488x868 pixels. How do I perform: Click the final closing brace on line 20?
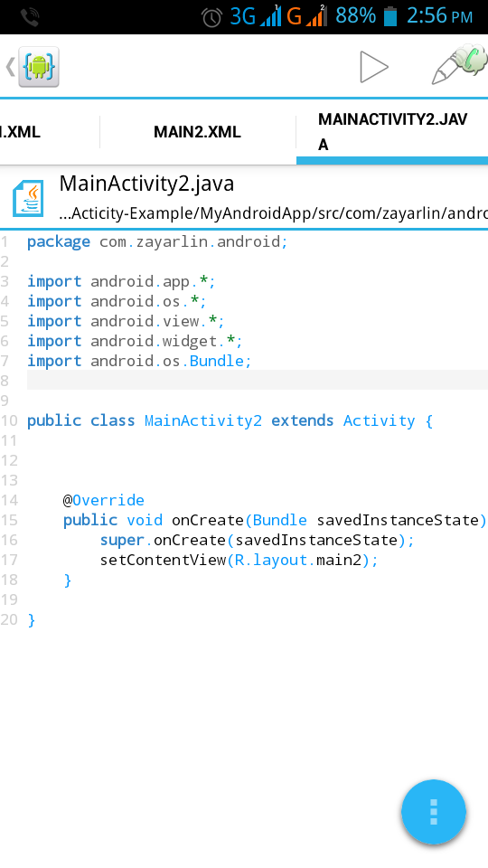(x=32, y=620)
